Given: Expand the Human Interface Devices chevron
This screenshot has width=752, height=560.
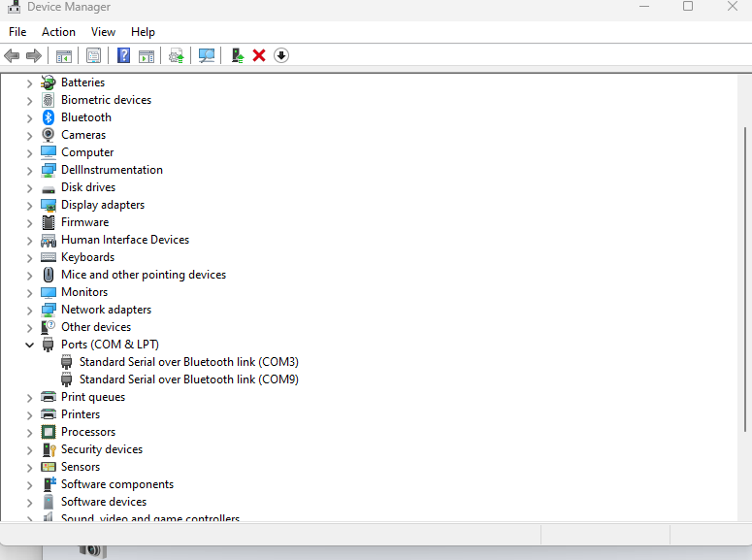Looking at the screenshot, I should click(x=29, y=241).
